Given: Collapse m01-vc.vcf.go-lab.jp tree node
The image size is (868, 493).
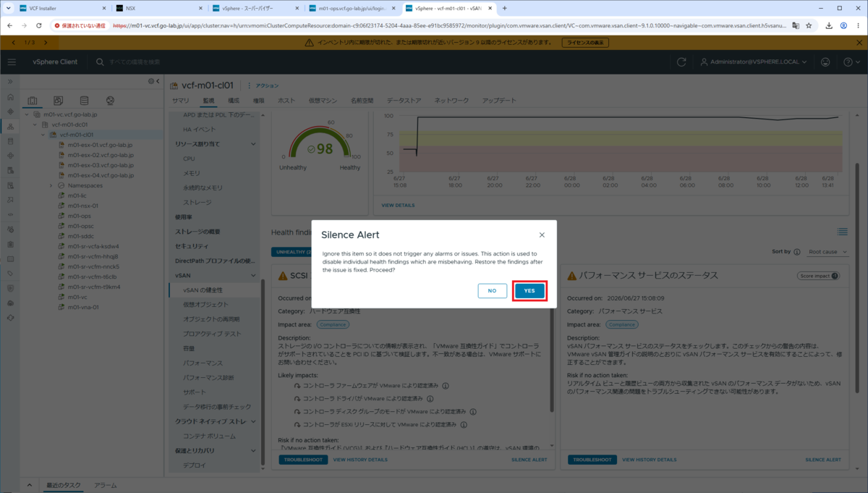Looking at the screenshot, I should [x=27, y=114].
